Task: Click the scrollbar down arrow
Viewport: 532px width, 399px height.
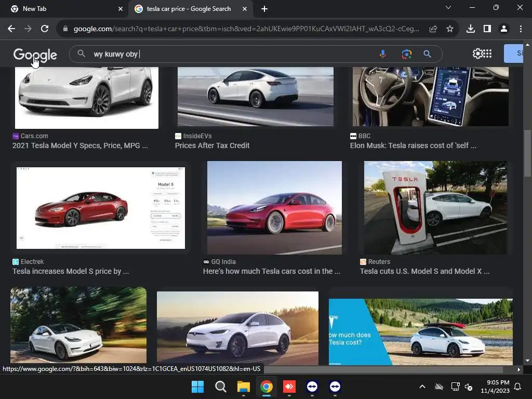Action: click(527, 361)
